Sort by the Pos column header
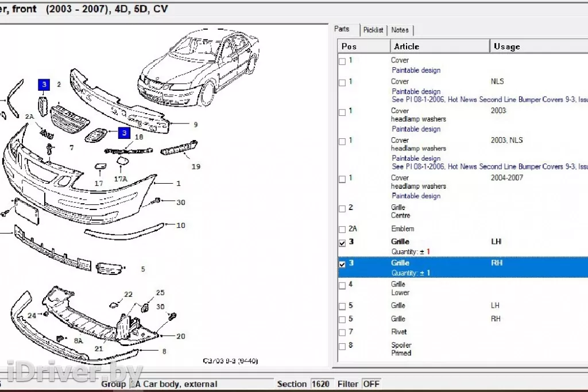Image resolution: width=588 pixels, height=392 pixels. tap(363, 46)
